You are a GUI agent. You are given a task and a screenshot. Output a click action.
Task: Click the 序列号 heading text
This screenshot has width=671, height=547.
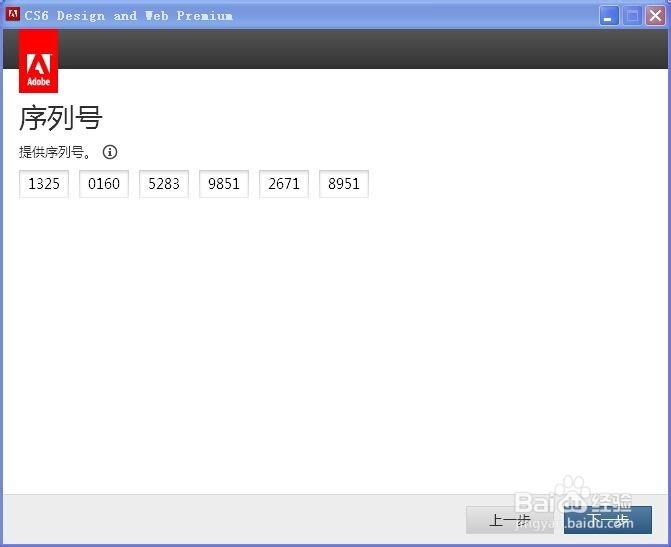pos(60,118)
